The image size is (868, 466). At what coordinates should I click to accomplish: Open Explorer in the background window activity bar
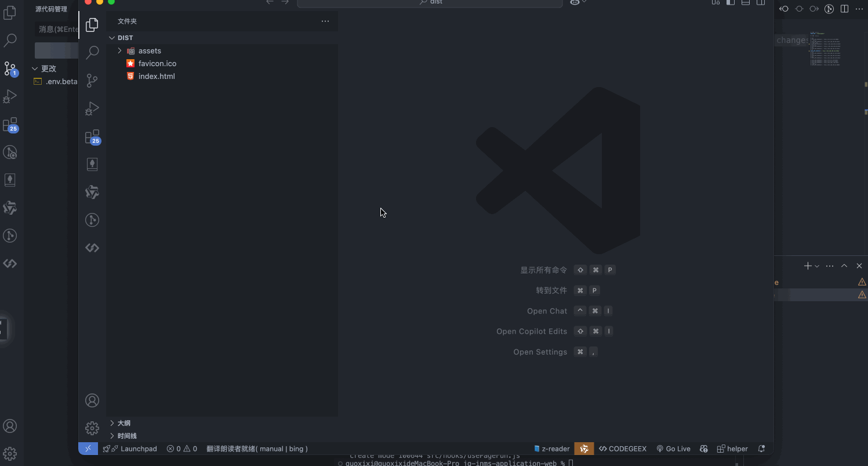pos(10,12)
